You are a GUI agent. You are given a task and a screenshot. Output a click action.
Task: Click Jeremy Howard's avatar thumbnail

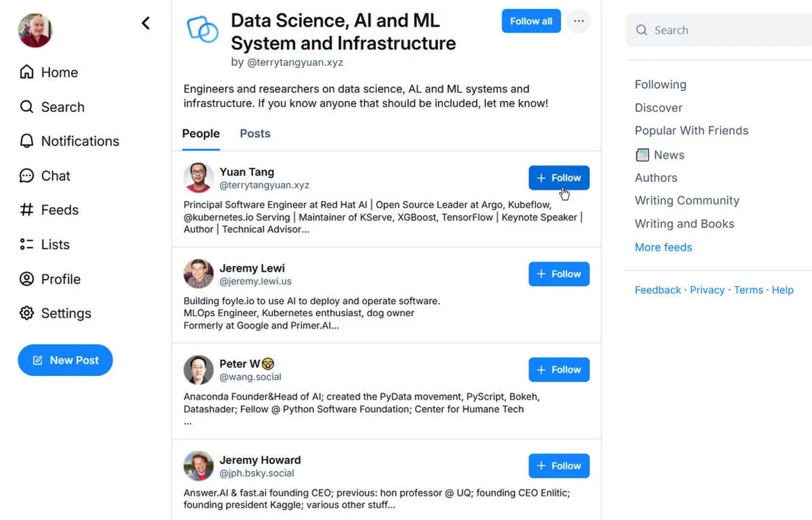click(199, 466)
